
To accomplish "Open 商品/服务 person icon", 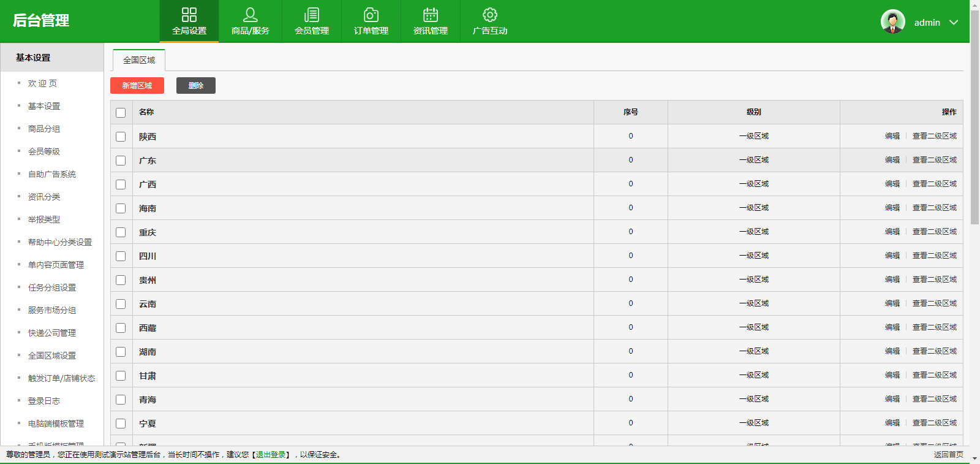I will (x=250, y=15).
